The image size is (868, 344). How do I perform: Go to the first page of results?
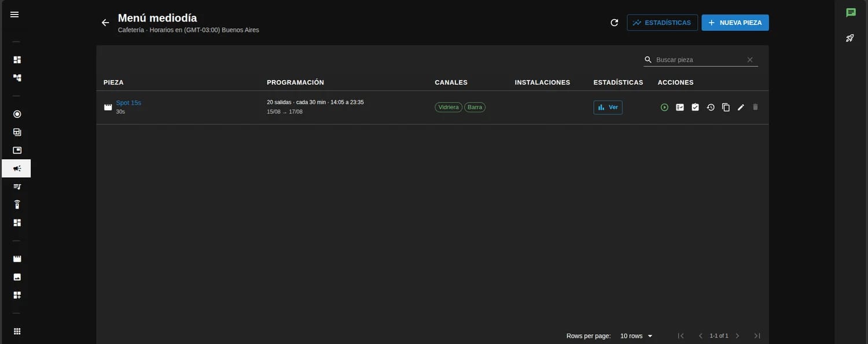pyautogui.click(x=681, y=336)
